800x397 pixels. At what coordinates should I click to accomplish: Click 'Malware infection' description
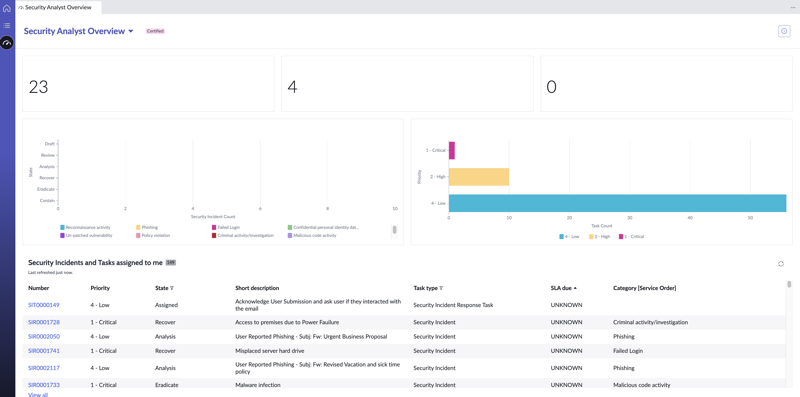[258, 385]
